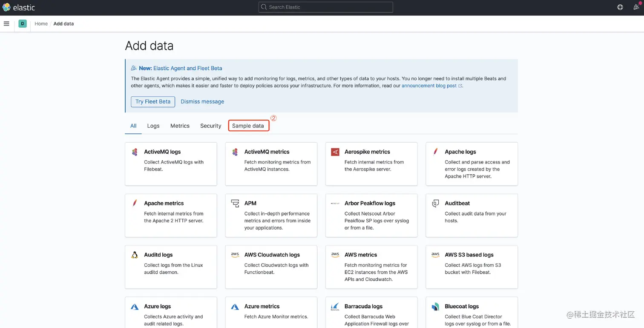Switch to the Logs tab
Screen dimensions: 644x328
tap(153, 126)
